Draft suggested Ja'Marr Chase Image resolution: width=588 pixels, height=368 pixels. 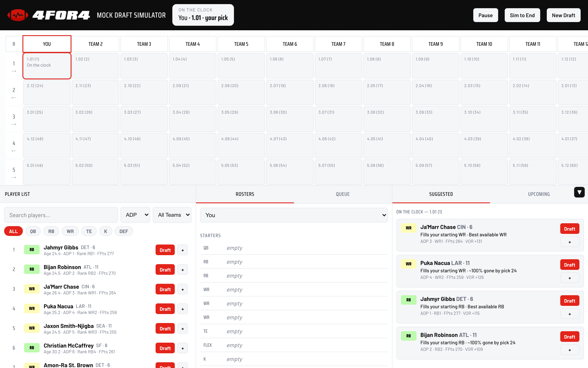570,229
